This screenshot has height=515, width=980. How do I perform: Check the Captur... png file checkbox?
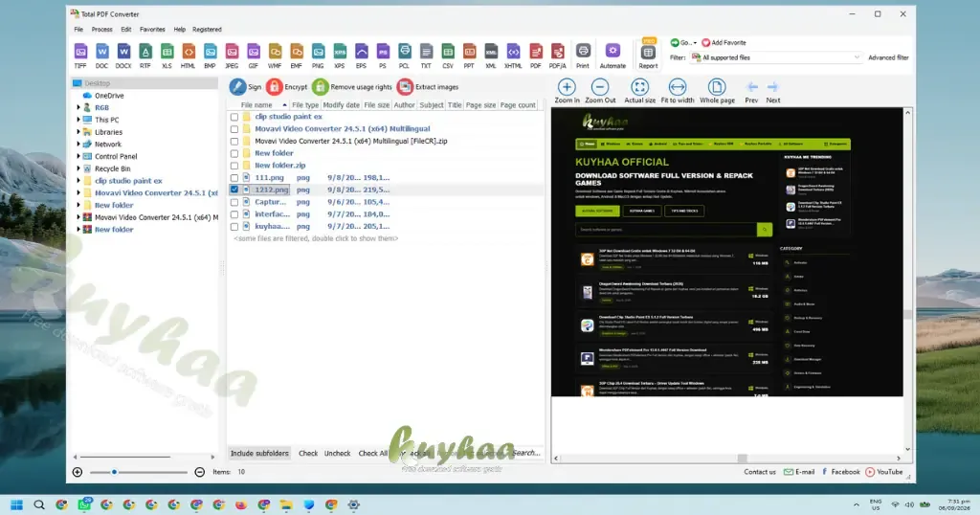[x=234, y=203]
